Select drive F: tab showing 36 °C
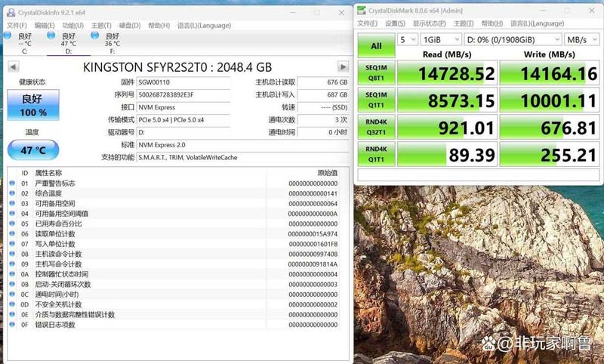This screenshot has height=364, width=604. point(112,43)
